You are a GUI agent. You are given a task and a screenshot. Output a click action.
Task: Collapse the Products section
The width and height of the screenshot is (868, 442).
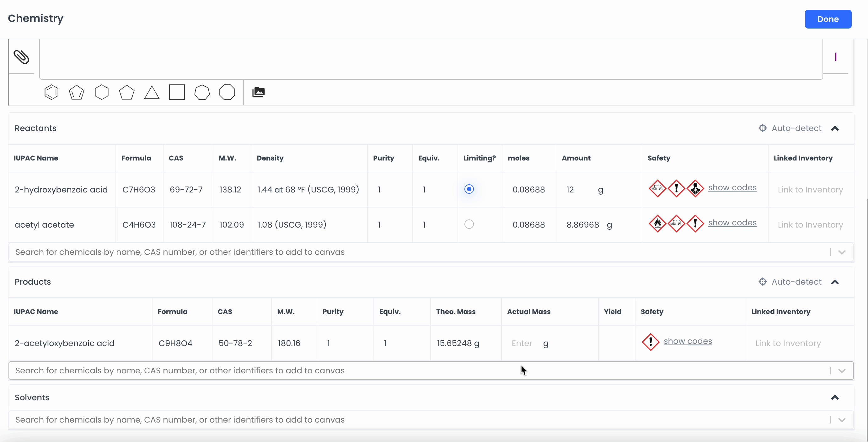click(x=835, y=282)
